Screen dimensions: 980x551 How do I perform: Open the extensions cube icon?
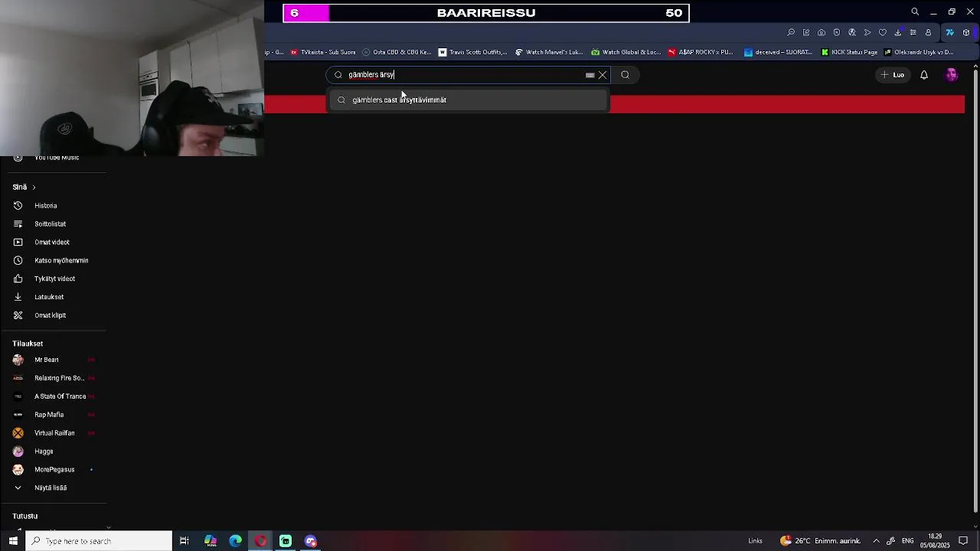[966, 33]
